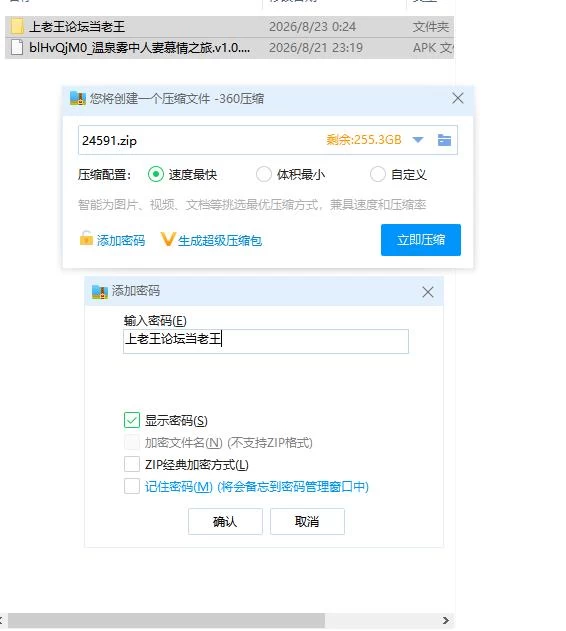
Task: Click the horizontal scrollbar thumb
Action: coord(166,620)
